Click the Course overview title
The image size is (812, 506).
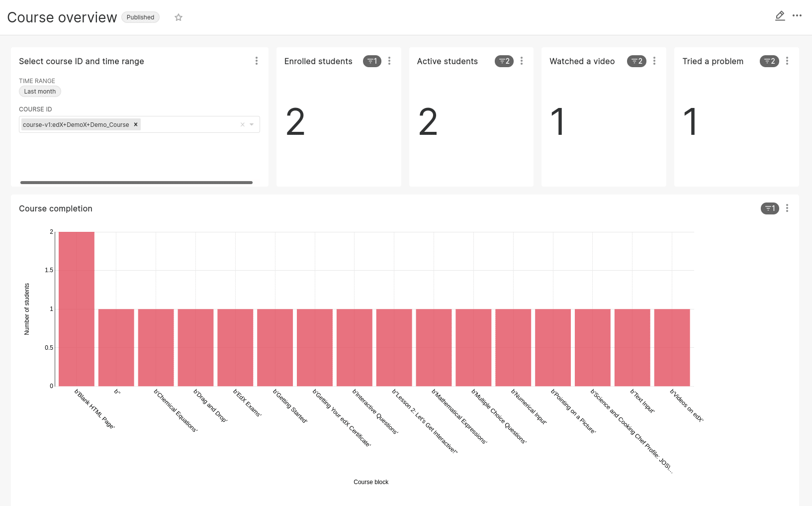pos(62,17)
